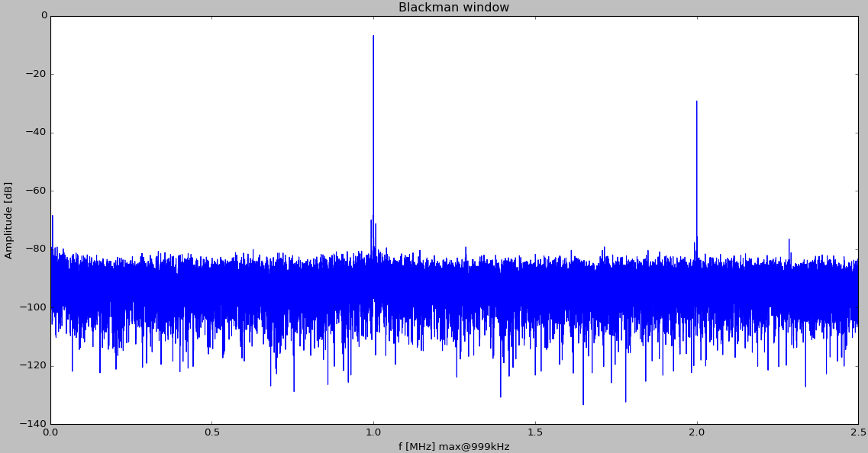The height and width of the screenshot is (453, 868).
Task: Click the x-axis tick label '2.0'
Action: point(697,432)
